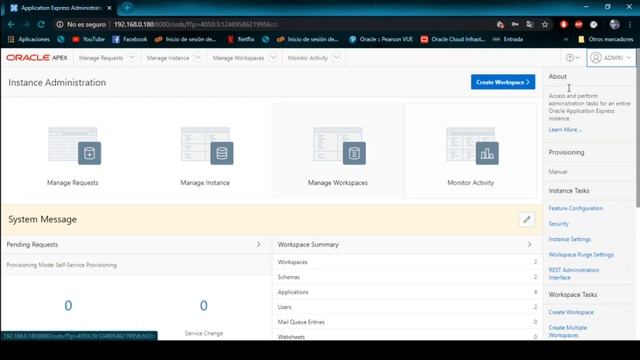Click the translate icon in address bar
This screenshot has width=640, height=360.
[x=530, y=24]
